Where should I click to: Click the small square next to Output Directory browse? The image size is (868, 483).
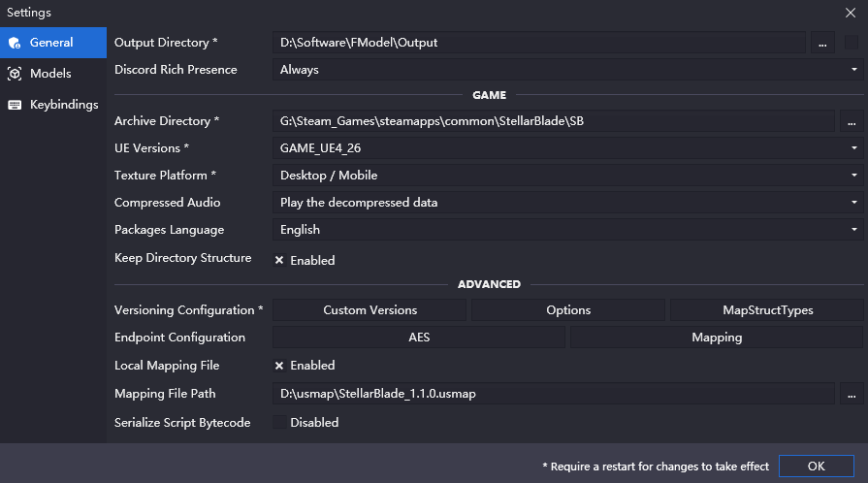click(x=852, y=43)
